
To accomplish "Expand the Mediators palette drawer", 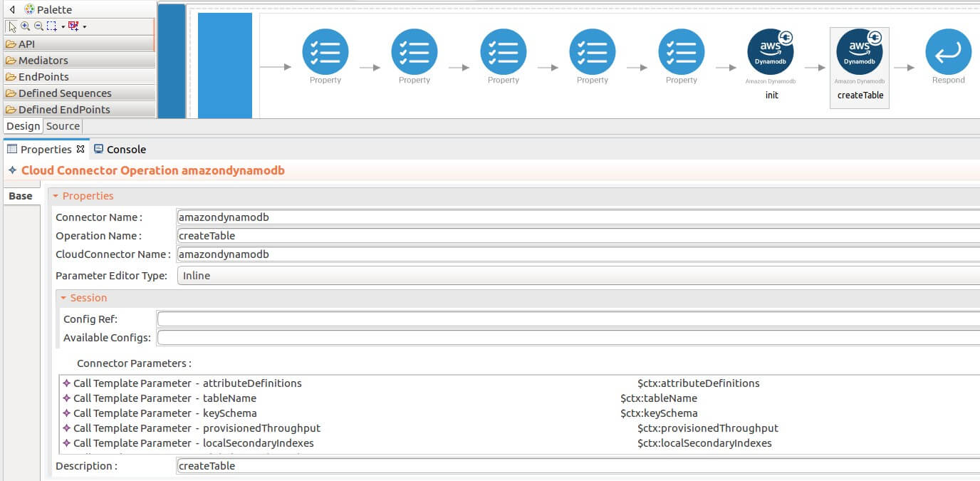I will (78, 61).
